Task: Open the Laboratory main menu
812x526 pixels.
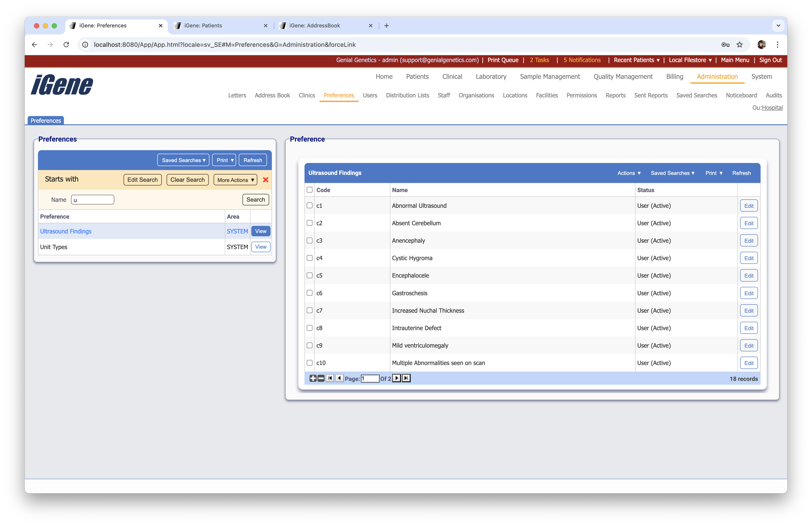Action: click(491, 76)
